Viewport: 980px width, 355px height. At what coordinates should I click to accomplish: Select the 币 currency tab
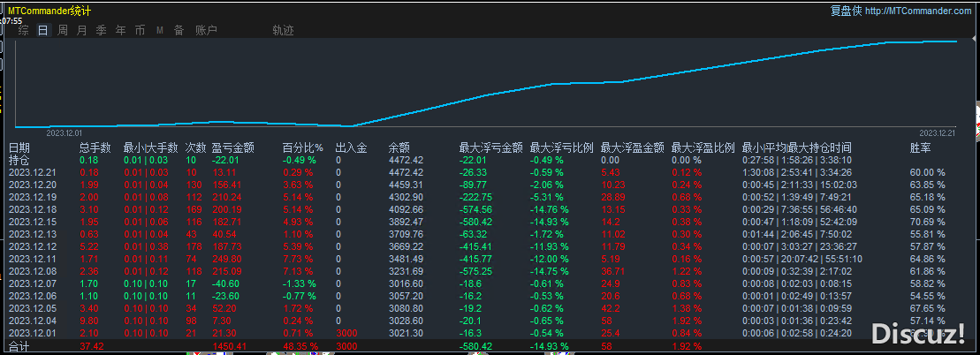coord(140,30)
